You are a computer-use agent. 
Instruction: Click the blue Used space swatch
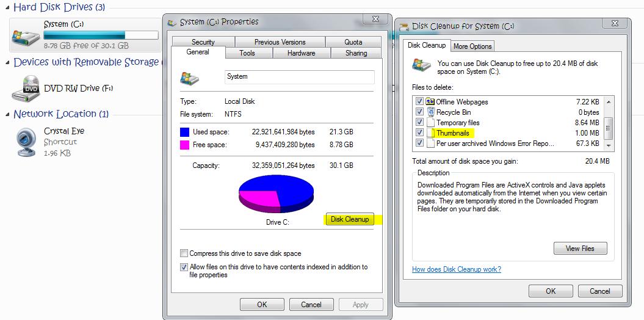(186, 132)
